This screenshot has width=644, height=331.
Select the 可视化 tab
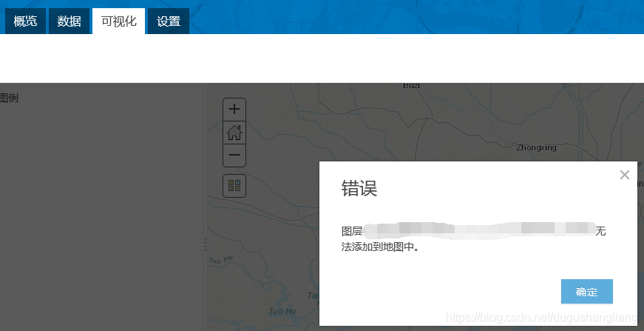point(118,21)
